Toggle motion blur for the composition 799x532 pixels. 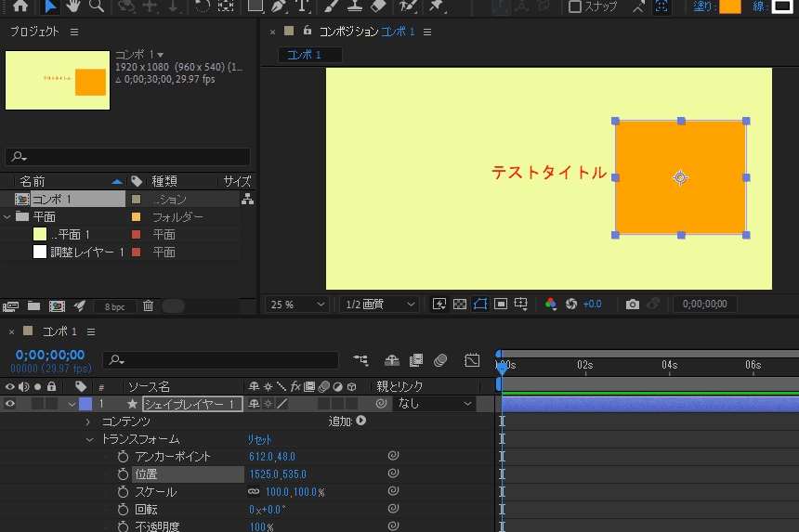(x=440, y=360)
